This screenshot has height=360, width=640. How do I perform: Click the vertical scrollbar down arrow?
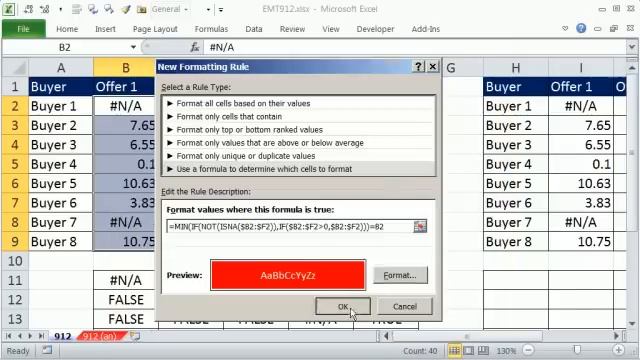pyautogui.click(x=631, y=323)
